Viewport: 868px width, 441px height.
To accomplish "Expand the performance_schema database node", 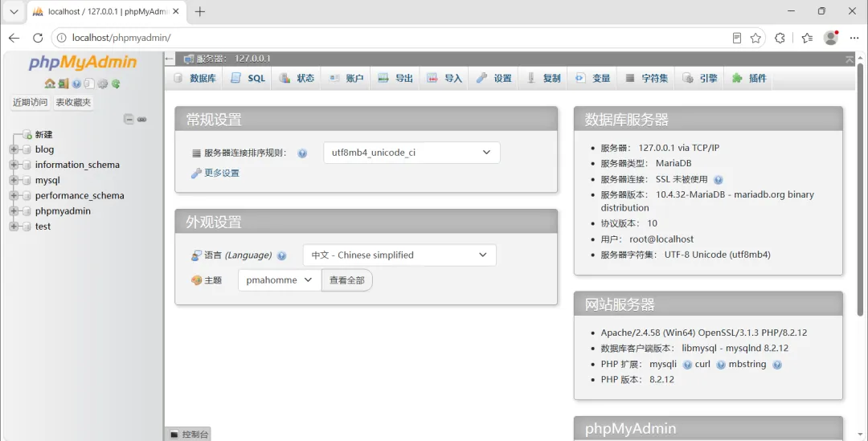I will 14,195.
